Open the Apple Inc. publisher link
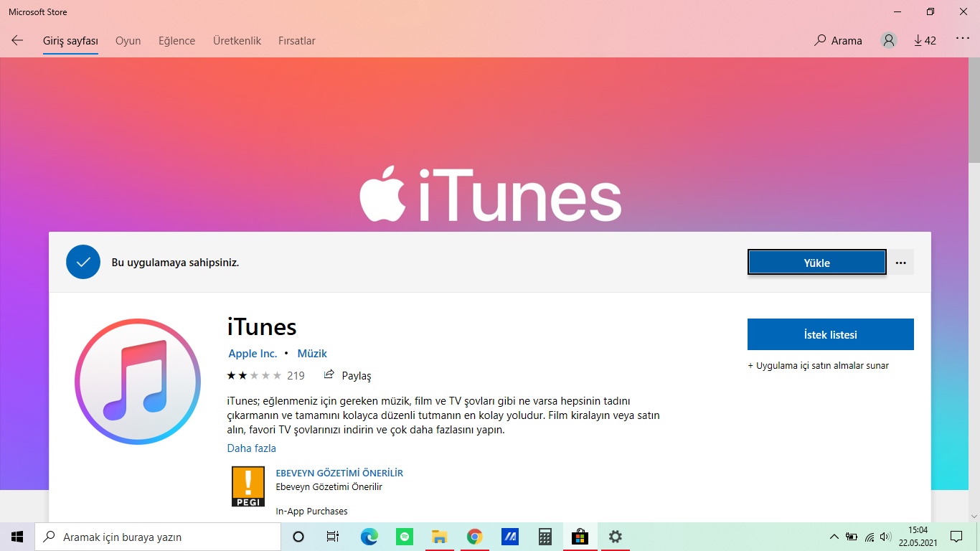The image size is (980, 551). (253, 354)
